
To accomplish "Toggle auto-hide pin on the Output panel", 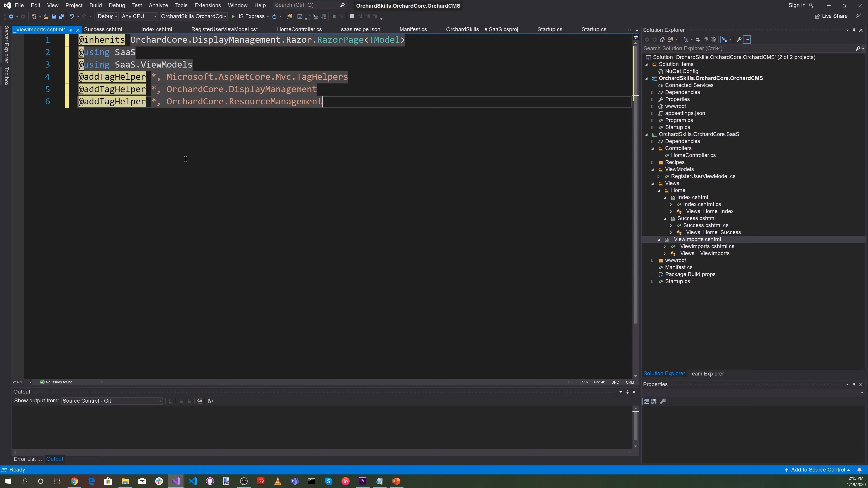I will 627,392.
